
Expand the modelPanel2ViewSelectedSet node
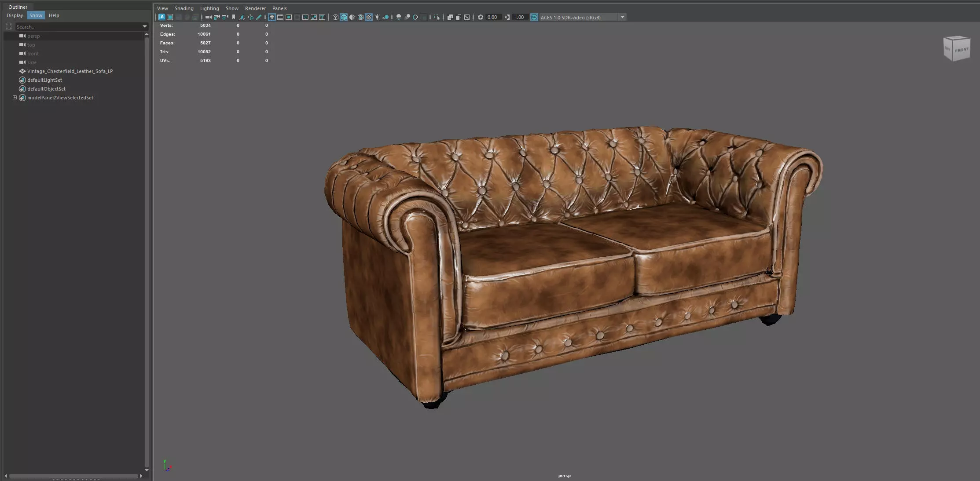pyautogui.click(x=15, y=98)
